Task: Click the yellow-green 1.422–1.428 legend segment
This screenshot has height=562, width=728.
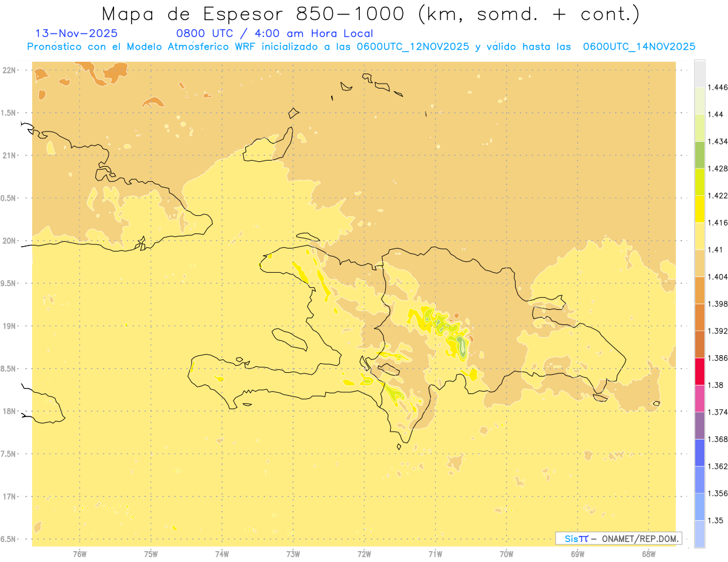Action: coord(699,182)
